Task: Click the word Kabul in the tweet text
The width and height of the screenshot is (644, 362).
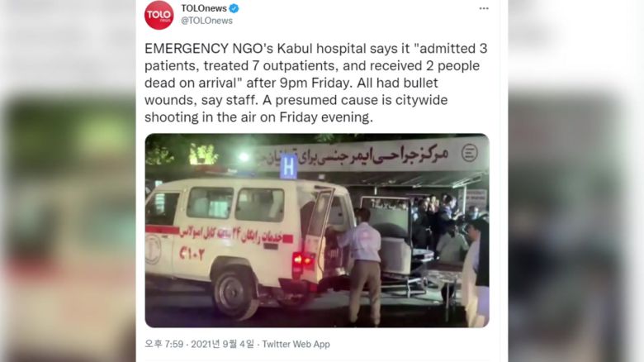Action: (295, 49)
